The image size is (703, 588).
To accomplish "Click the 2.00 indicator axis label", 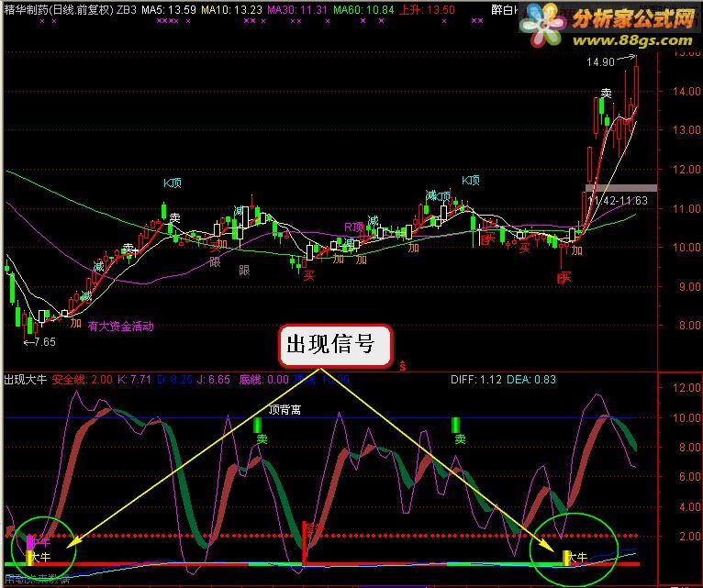I will click(x=689, y=536).
